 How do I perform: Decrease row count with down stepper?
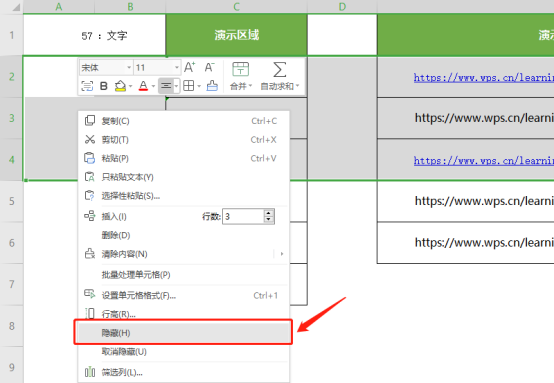[x=269, y=220]
